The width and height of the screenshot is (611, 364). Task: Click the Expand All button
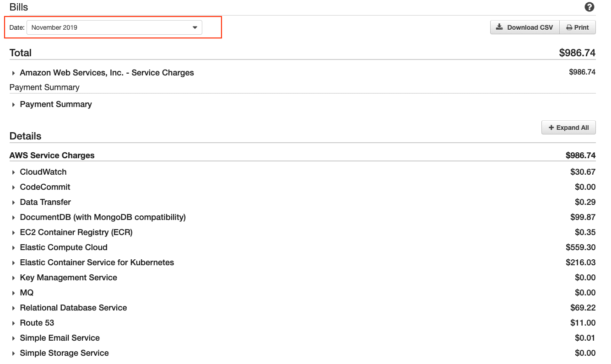coord(568,128)
